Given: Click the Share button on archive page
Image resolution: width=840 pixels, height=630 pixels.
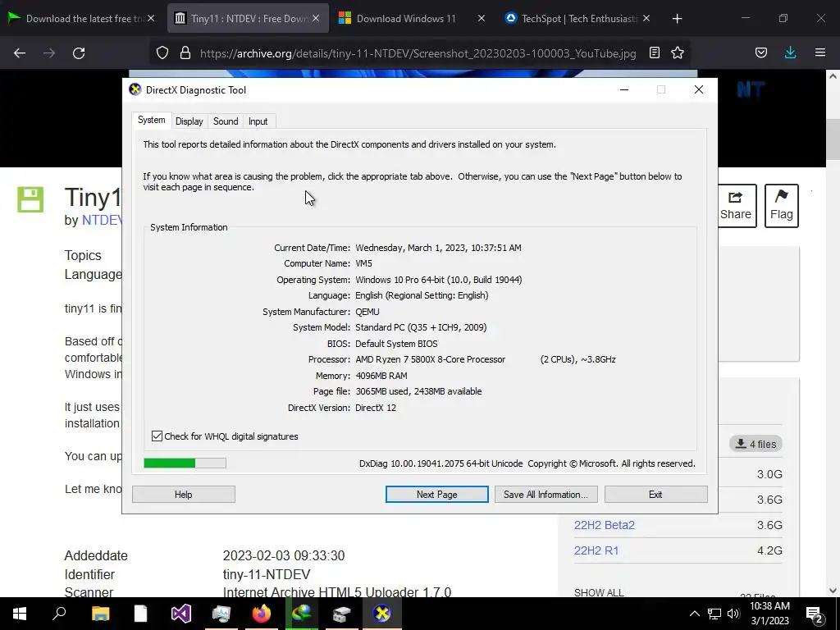Looking at the screenshot, I should point(737,206).
